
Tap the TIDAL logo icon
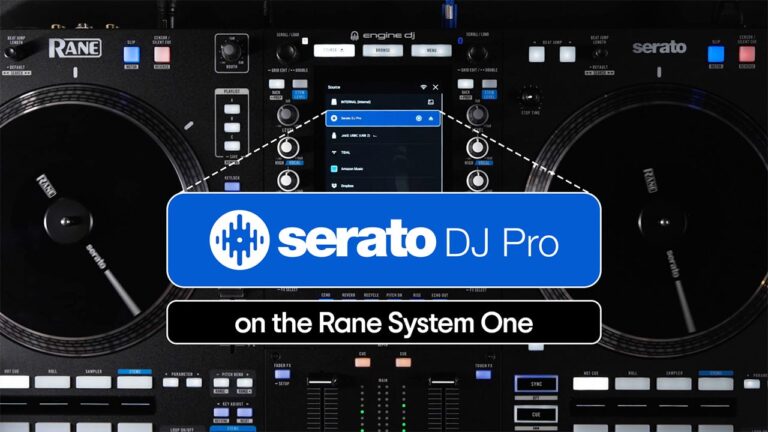click(x=334, y=152)
